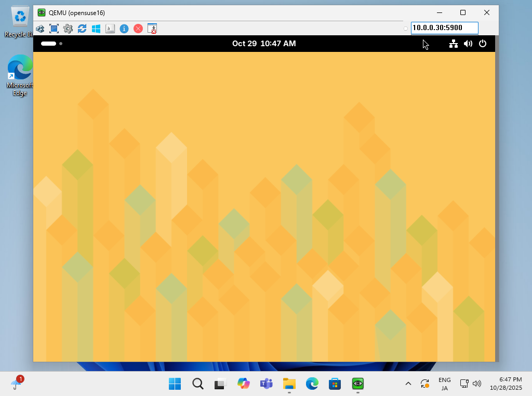Open the Windows network tray icon
Screen dimensions: 532x396
click(464, 384)
